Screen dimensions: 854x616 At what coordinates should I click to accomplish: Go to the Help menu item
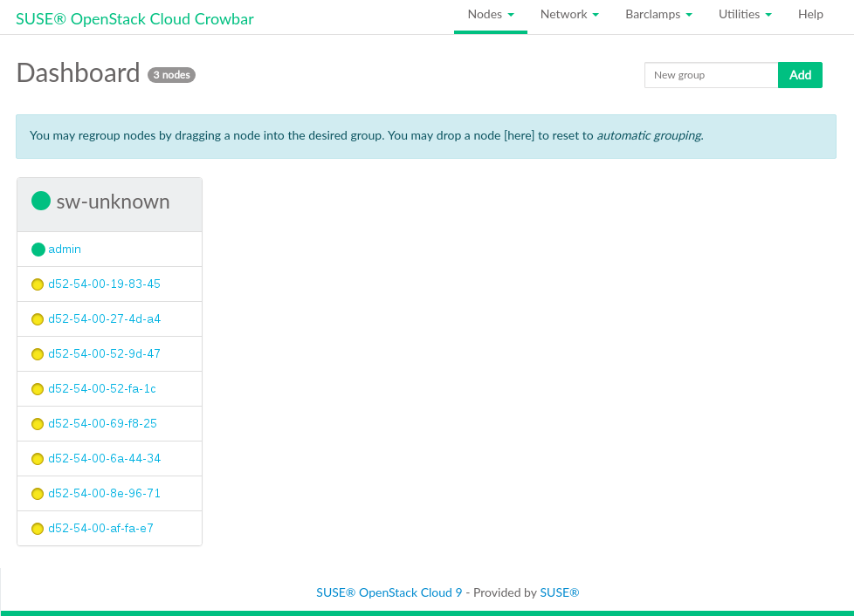coord(810,15)
